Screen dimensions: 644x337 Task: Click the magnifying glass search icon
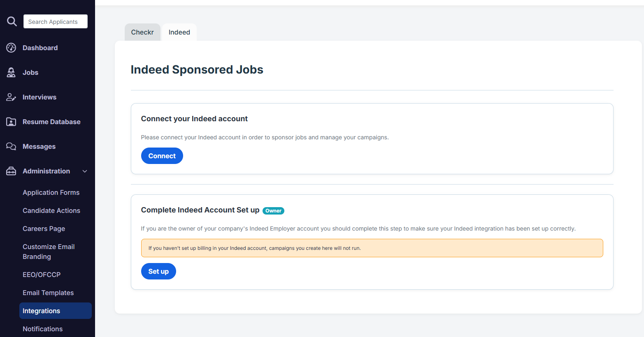pos(12,21)
